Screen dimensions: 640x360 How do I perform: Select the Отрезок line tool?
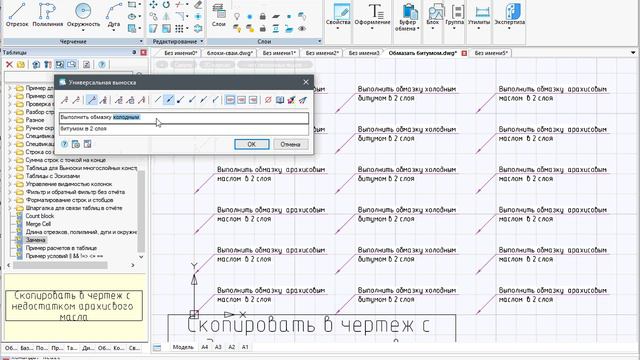coord(17,15)
